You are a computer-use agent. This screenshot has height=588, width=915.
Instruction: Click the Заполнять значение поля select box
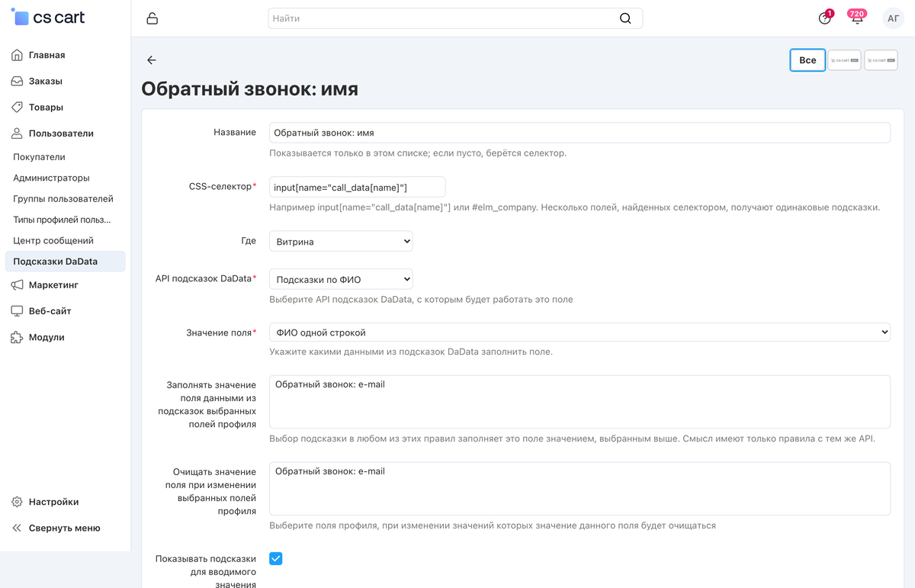point(579,402)
